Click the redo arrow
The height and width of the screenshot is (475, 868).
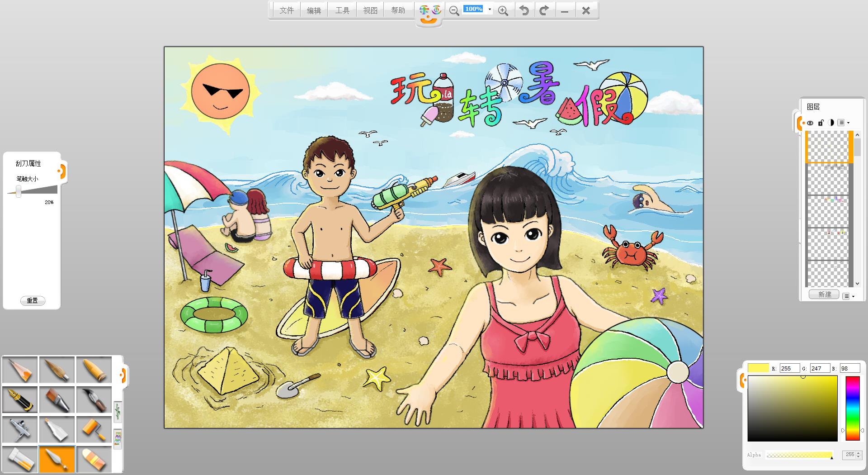click(544, 10)
